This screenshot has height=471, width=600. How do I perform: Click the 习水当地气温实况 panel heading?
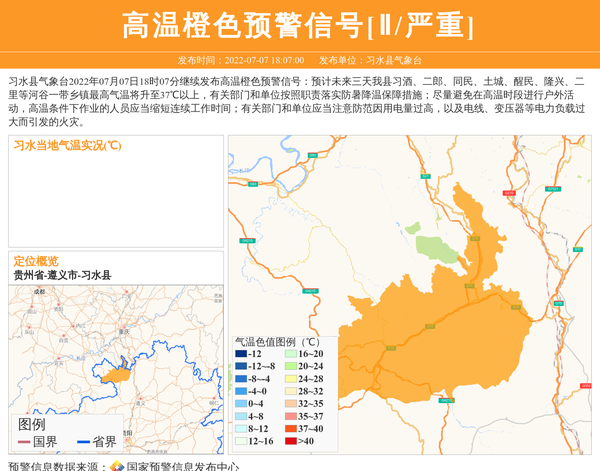pyautogui.click(x=68, y=146)
